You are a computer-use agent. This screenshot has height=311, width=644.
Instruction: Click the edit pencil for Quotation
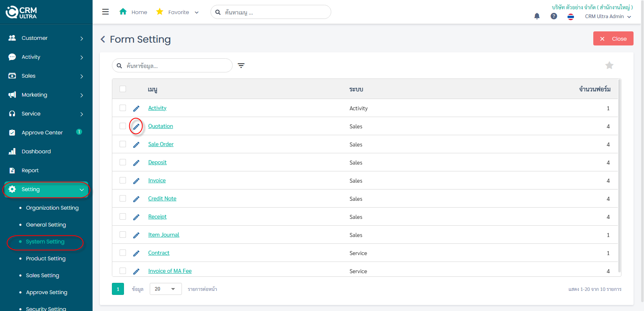(136, 126)
